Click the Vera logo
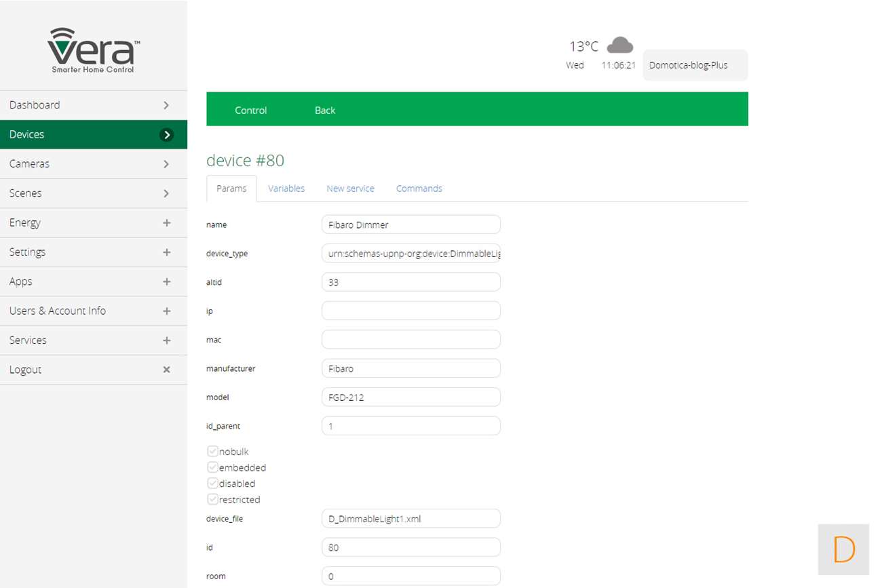 93,50
